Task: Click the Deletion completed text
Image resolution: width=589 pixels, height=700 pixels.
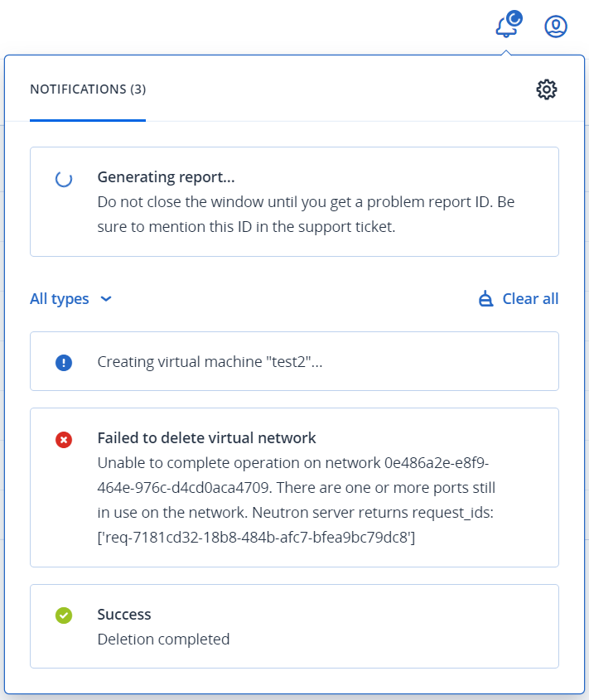Action: [x=163, y=640]
